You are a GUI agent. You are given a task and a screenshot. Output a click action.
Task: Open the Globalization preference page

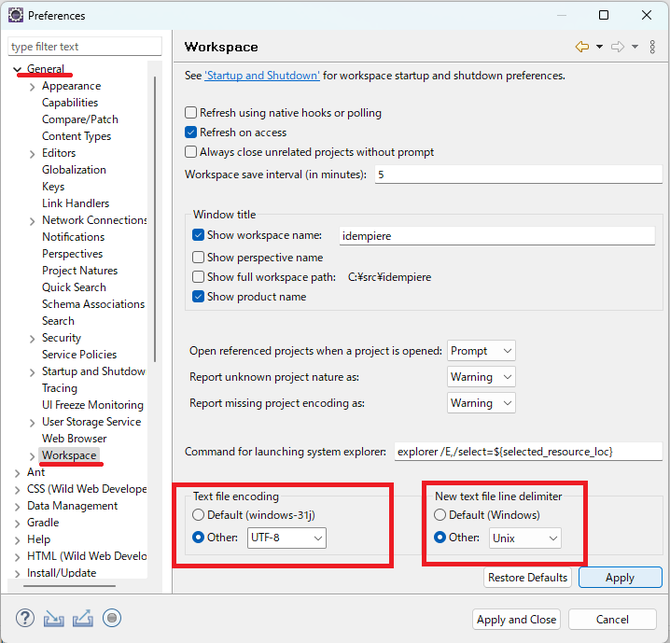click(x=74, y=170)
